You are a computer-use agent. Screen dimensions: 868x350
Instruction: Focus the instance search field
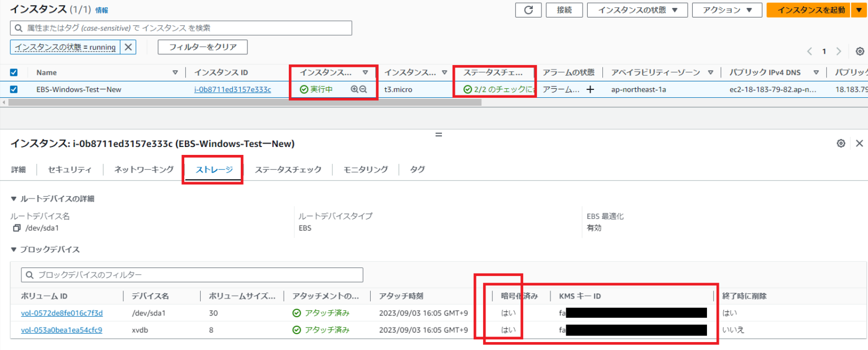point(181,28)
